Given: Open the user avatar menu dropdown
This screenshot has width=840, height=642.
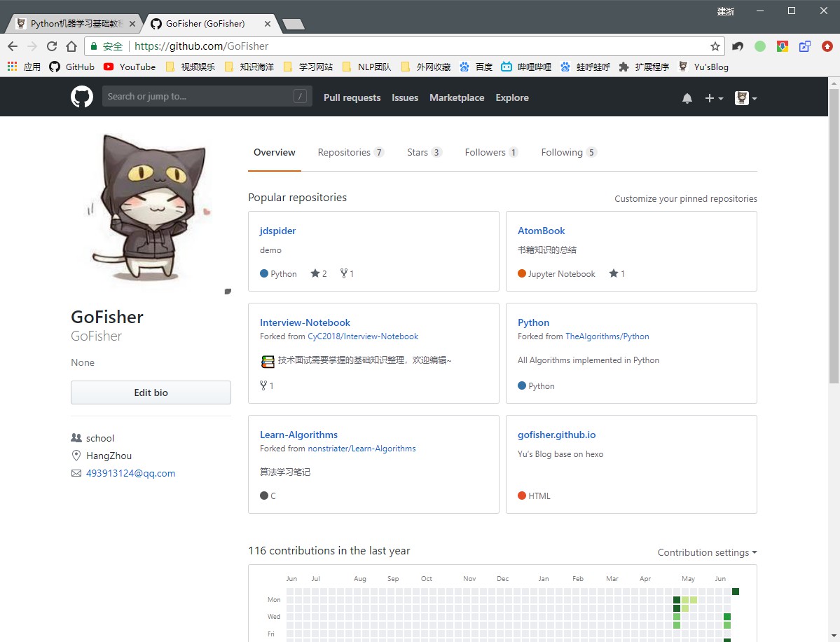Looking at the screenshot, I should point(745,98).
